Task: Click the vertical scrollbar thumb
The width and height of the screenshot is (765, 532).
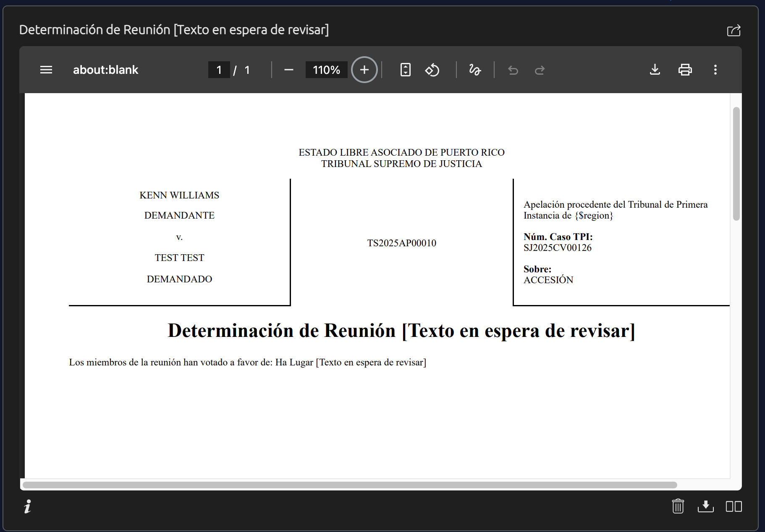Action: click(736, 164)
